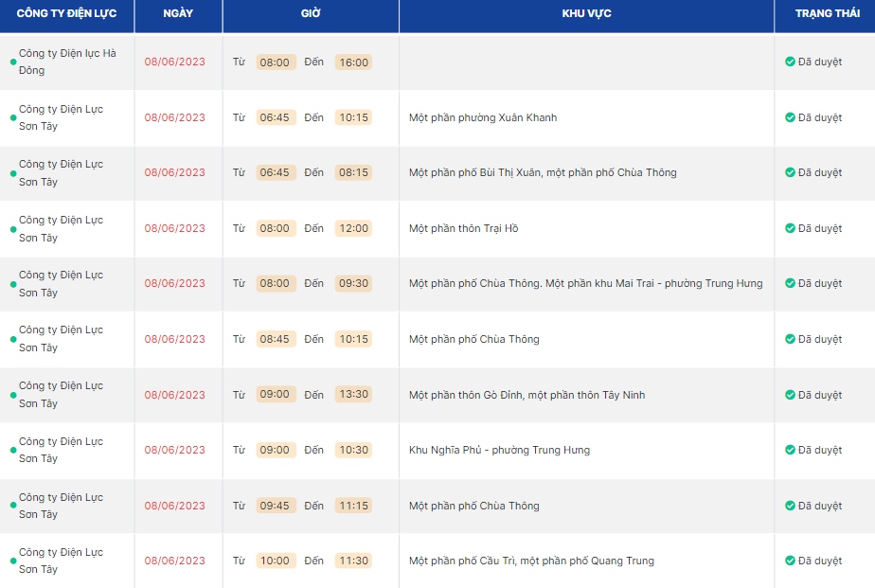The width and height of the screenshot is (875, 588).
Task: Click 'Đã duyệt' status text in the Cầu Trì row
Action: [820, 561]
